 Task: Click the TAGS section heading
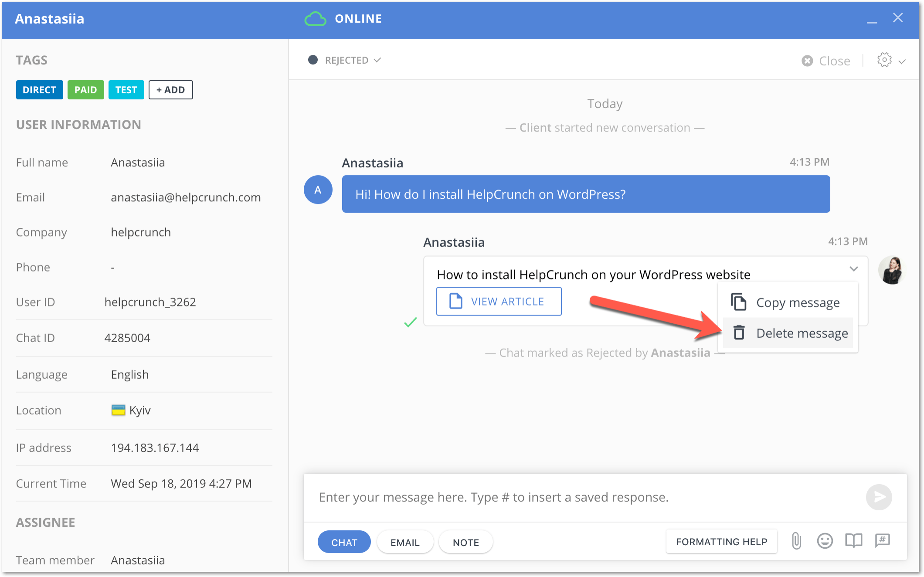click(x=31, y=60)
